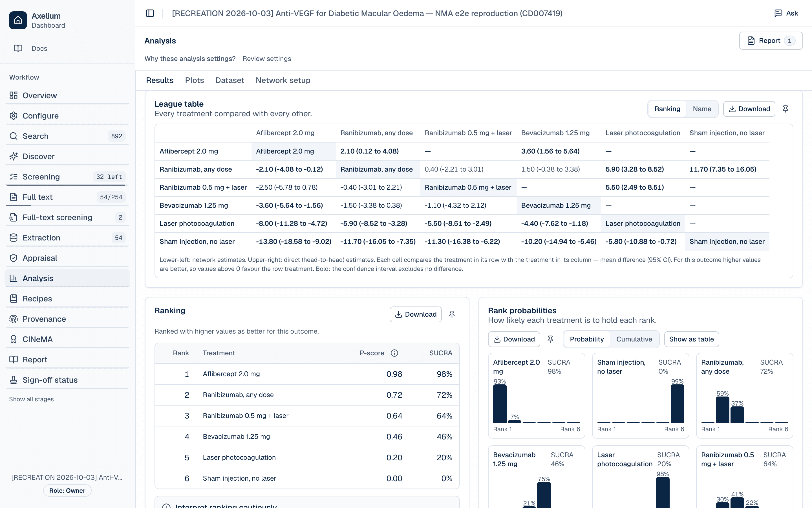Open the Network setup tab
Image resolution: width=812 pixels, height=508 pixels.
tap(283, 80)
